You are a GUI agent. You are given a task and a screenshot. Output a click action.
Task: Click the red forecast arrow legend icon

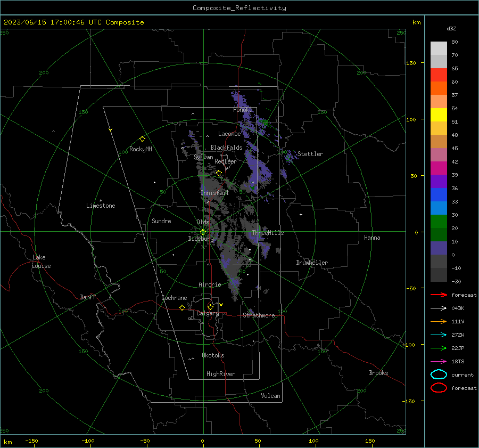pos(439,295)
